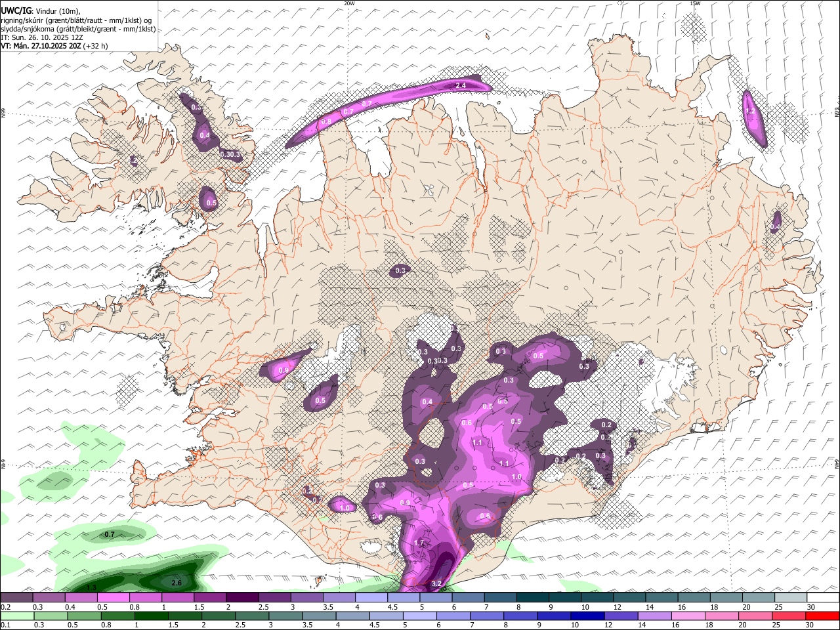The width and height of the screenshot is (840, 630).
Task: Select the light gray 25–30 swatch in the teal scale
Action: coord(790,598)
